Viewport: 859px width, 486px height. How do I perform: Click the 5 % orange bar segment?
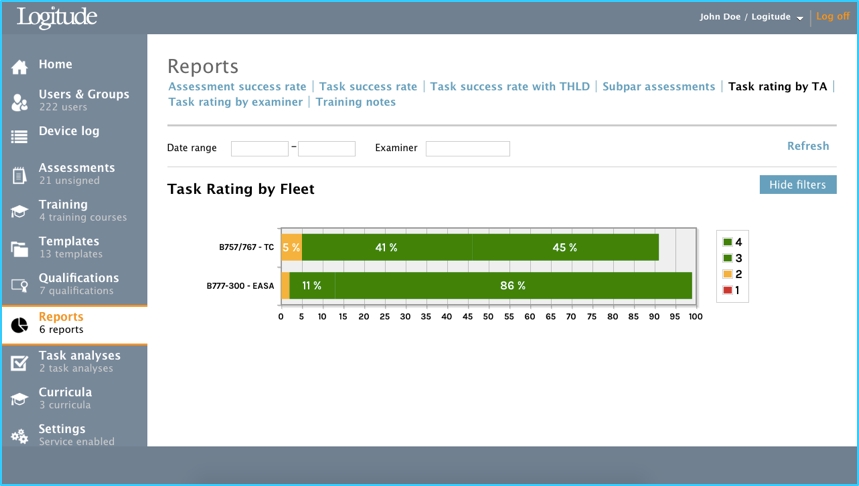point(291,247)
